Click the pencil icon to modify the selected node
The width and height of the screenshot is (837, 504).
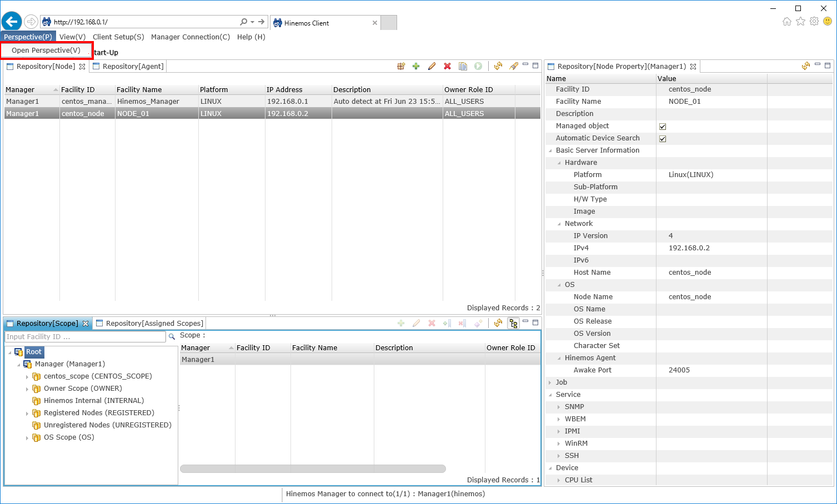point(432,66)
